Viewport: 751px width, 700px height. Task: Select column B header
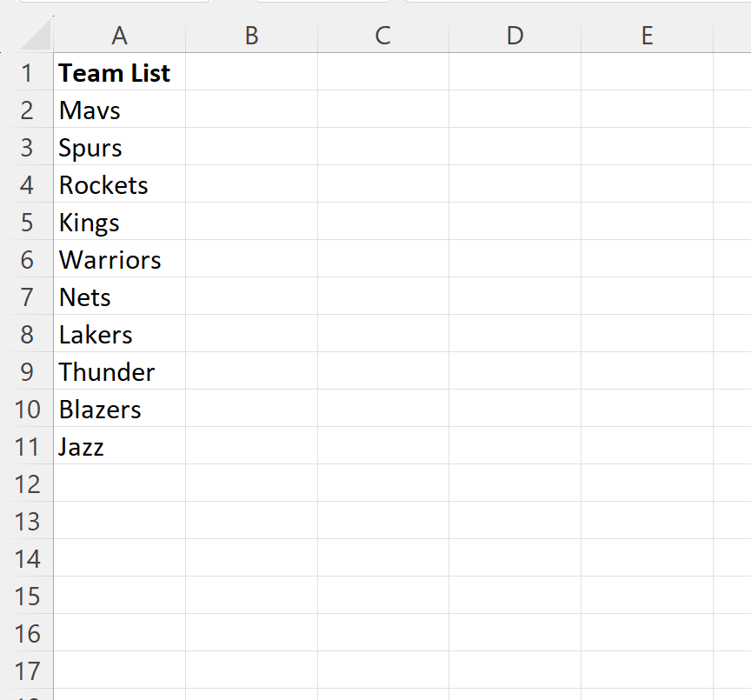point(251,36)
